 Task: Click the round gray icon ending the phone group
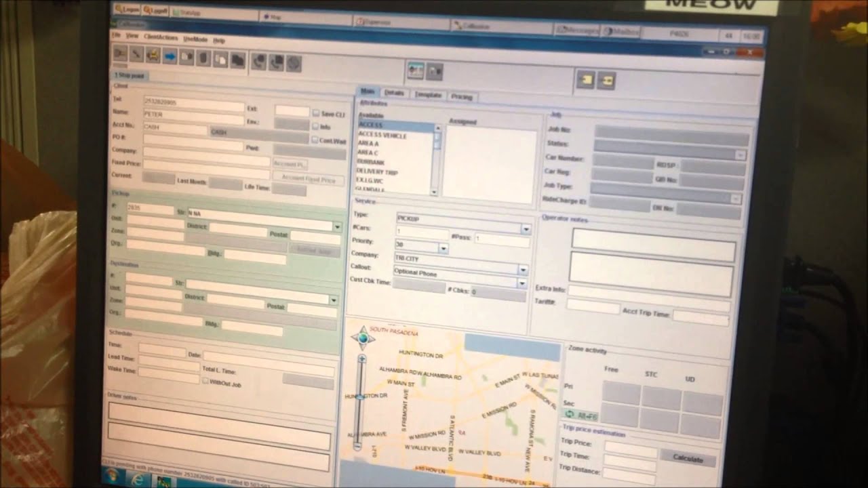point(294,63)
